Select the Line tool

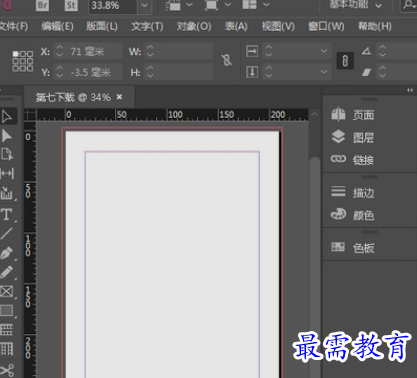7,234
